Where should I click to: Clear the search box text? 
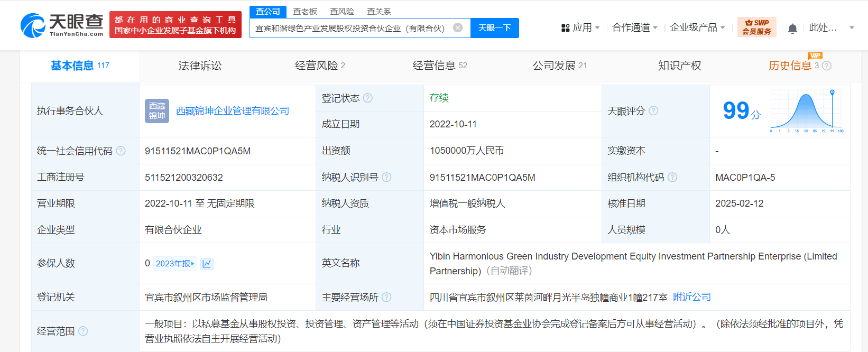click(x=458, y=28)
